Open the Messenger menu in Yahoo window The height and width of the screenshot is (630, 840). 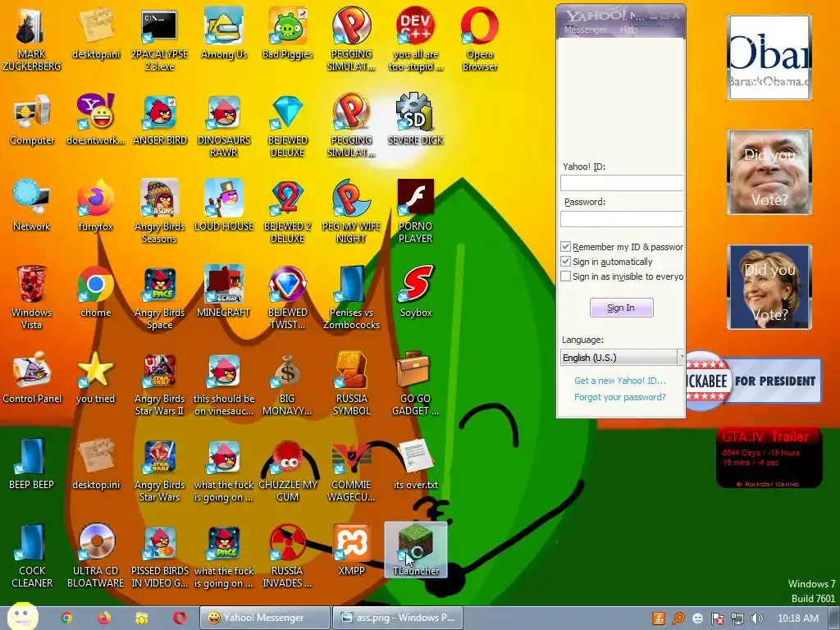pos(585,30)
